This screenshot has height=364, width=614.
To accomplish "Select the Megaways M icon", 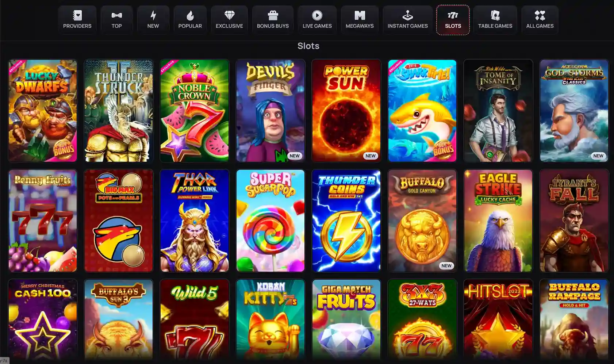I will point(360,15).
